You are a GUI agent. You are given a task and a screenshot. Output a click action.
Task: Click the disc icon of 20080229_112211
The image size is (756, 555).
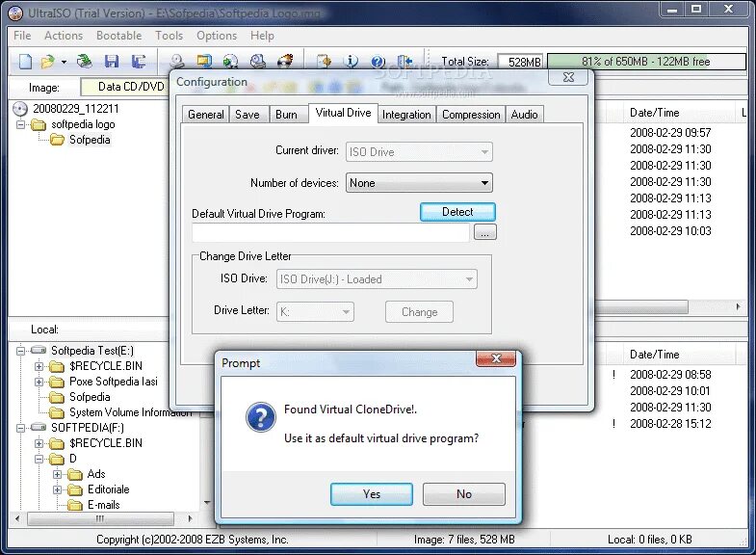click(20, 109)
